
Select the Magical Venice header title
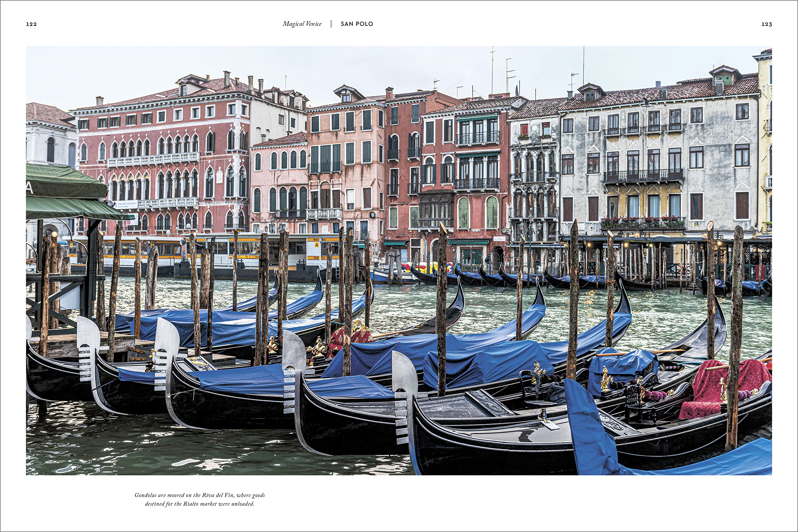302,24
